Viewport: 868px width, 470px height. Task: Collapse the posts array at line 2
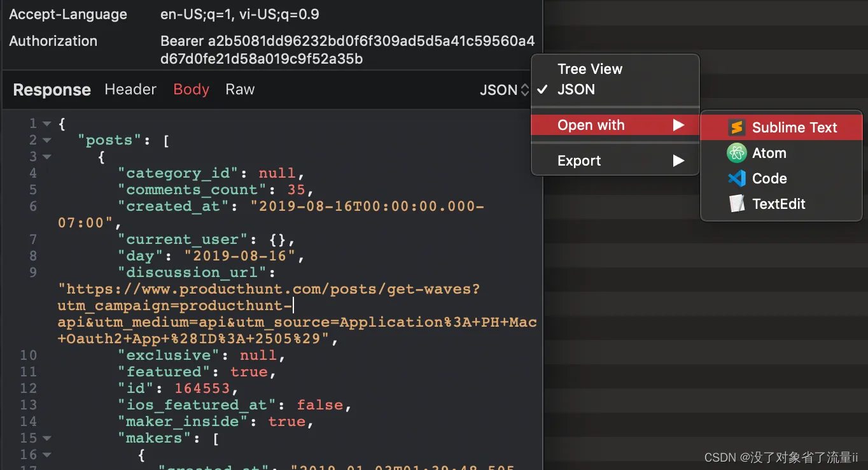46,140
